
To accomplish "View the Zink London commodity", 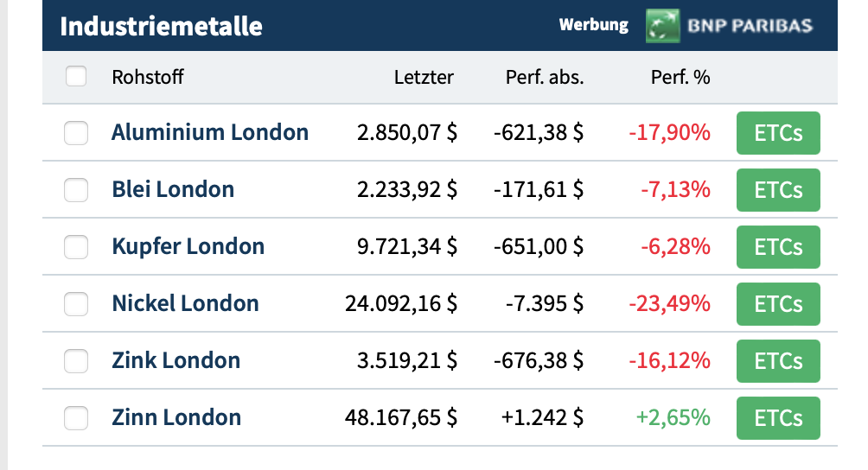I will pos(176,361).
